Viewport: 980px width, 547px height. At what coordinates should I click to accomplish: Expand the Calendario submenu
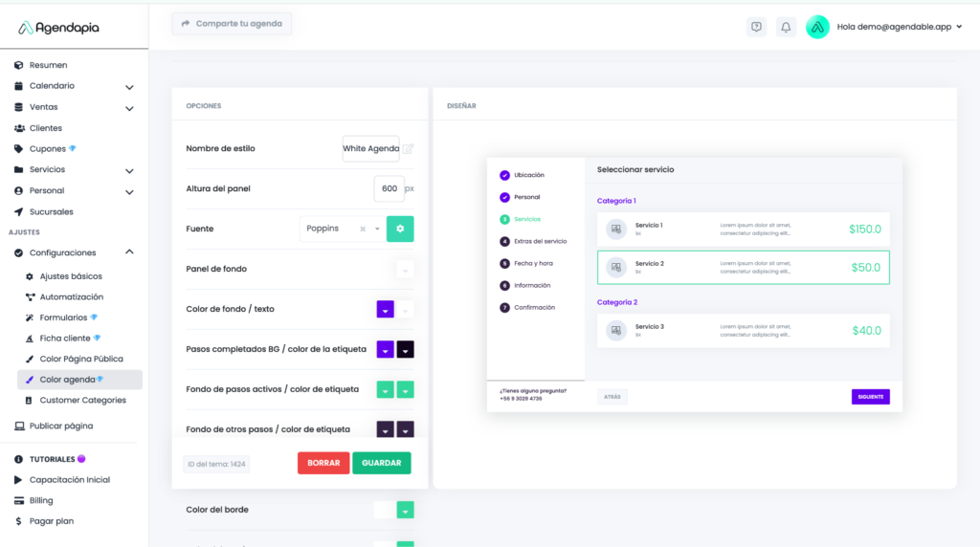point(129,87)
